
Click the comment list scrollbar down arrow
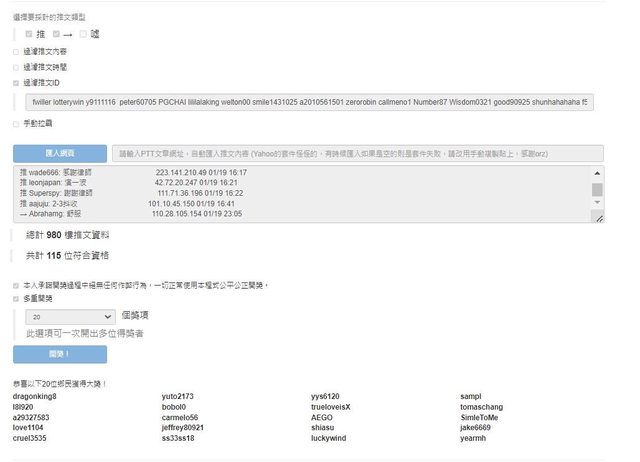pyautogui.click(x=598, y=207)
